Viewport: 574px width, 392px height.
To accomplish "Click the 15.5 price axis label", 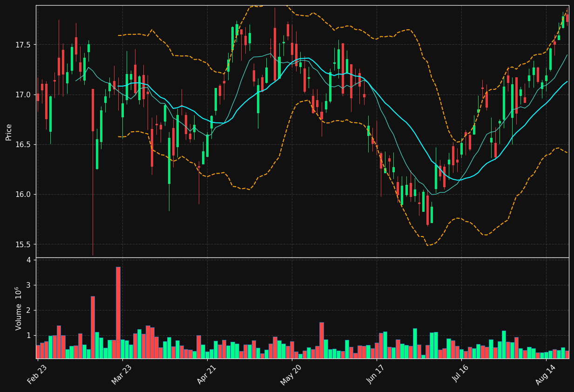I will (x=22, y=244).
